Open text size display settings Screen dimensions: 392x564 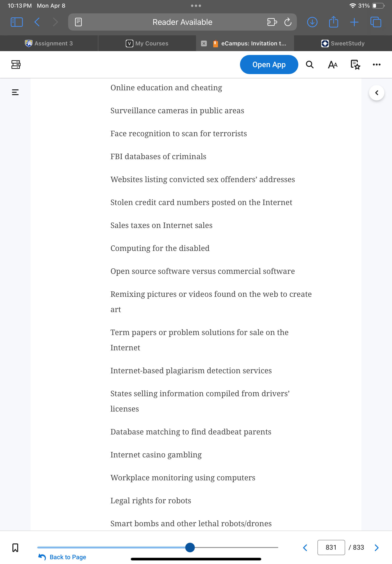click(x=332, y=65)
